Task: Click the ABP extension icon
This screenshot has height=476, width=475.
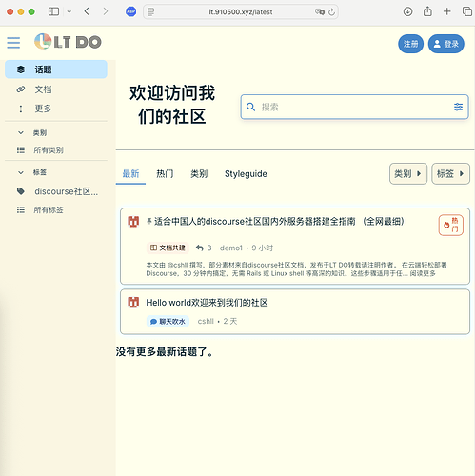Action: click(130, 12)
